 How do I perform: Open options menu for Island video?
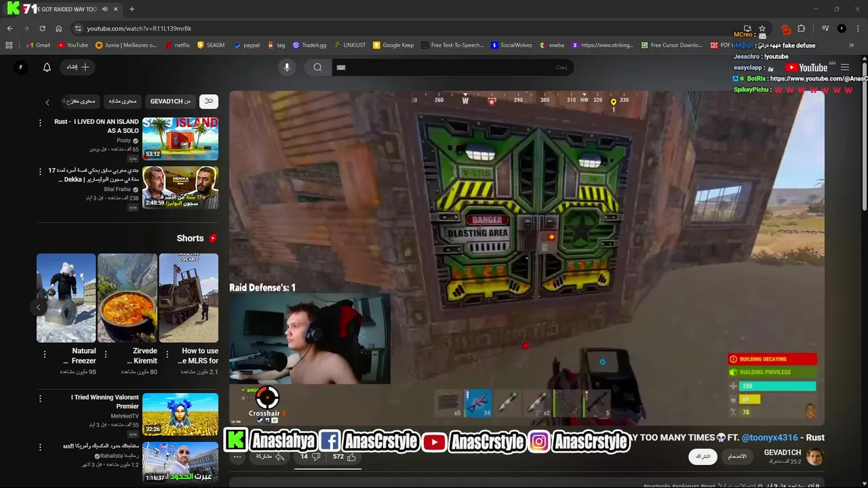coord(40,123)
